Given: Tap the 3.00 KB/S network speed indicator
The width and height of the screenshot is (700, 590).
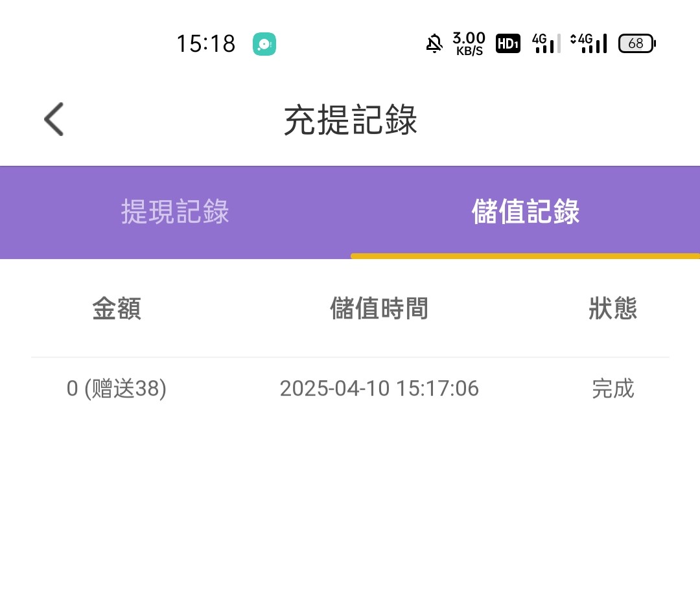Looking at the screenshot, I should click(469, 43).
